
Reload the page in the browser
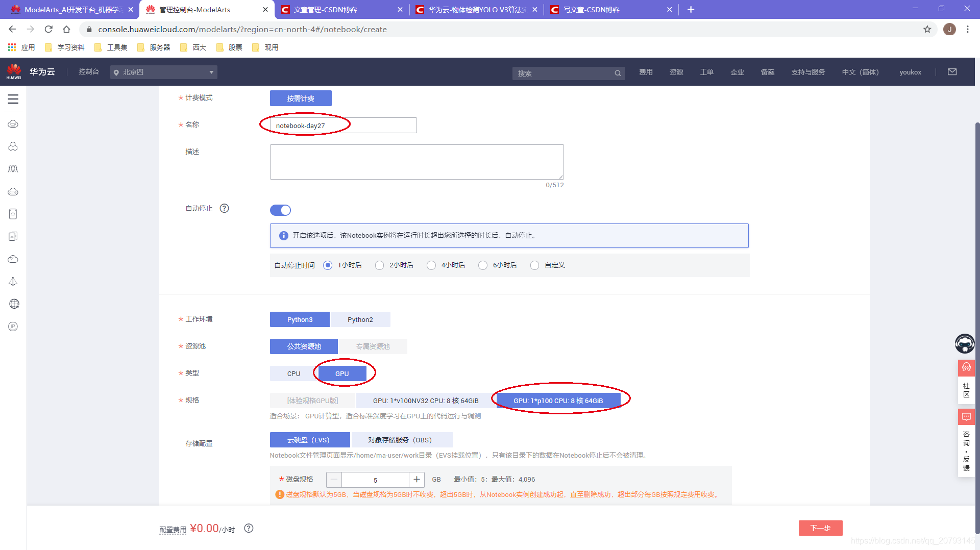click(x=48, y=29)
